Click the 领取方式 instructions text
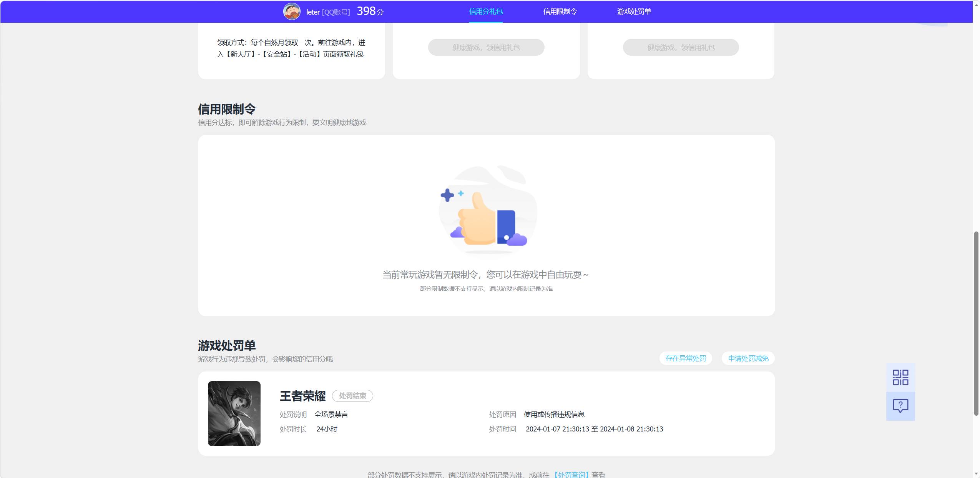Image resolution: width=980 pixels, height=478 pixels. coord(291,48)
